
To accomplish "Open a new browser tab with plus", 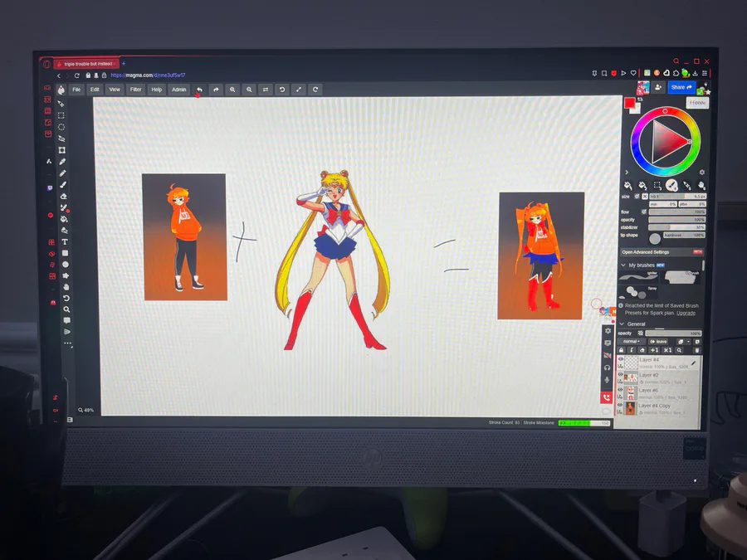I will [124, 63].
